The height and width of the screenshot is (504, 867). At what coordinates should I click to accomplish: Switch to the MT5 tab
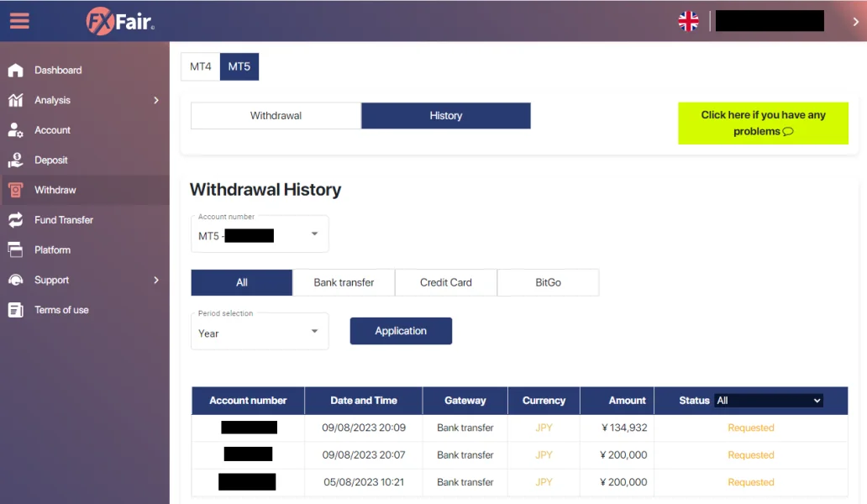point(239,67)
